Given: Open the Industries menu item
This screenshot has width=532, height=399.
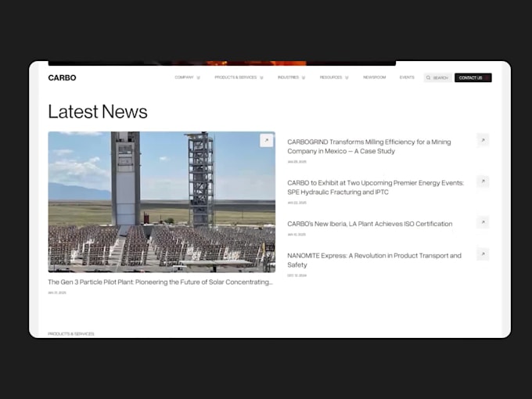Looking at the screenshot, I should [x=288, y=77].
